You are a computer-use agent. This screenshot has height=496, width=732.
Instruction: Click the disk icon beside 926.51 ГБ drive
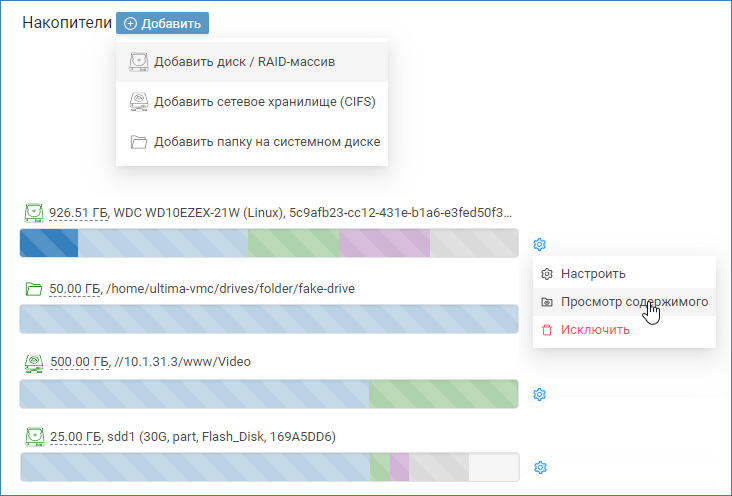[34, 213]
